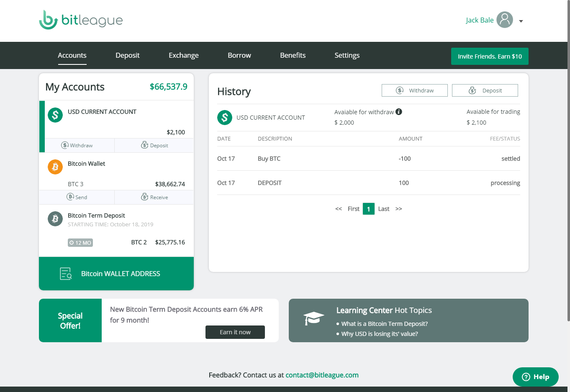The image size is (570, 392).
Task: Click the settled status text
Action: [x=511, y=159]
